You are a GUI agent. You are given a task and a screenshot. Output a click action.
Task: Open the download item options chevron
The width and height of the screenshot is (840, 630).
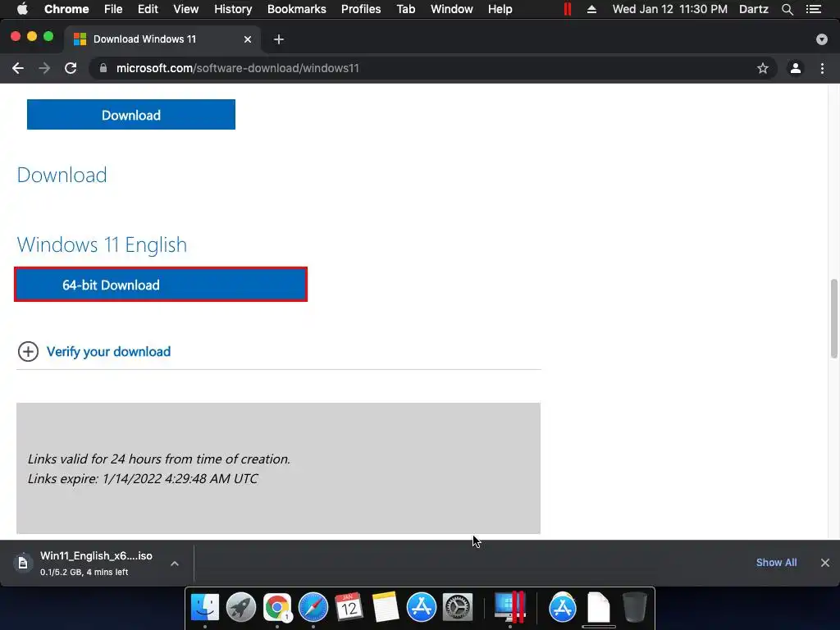click(x=175, y=563)
